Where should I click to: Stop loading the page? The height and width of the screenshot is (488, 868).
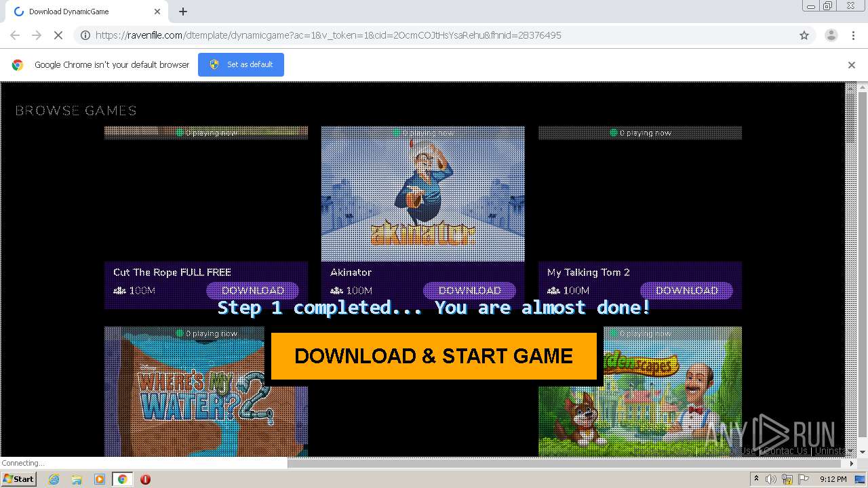tap(58, 35)
